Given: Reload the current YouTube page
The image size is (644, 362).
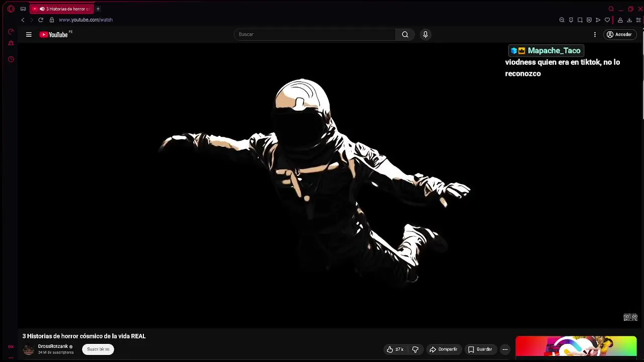Looking at the screenshot, I should (x=41, y=20).
